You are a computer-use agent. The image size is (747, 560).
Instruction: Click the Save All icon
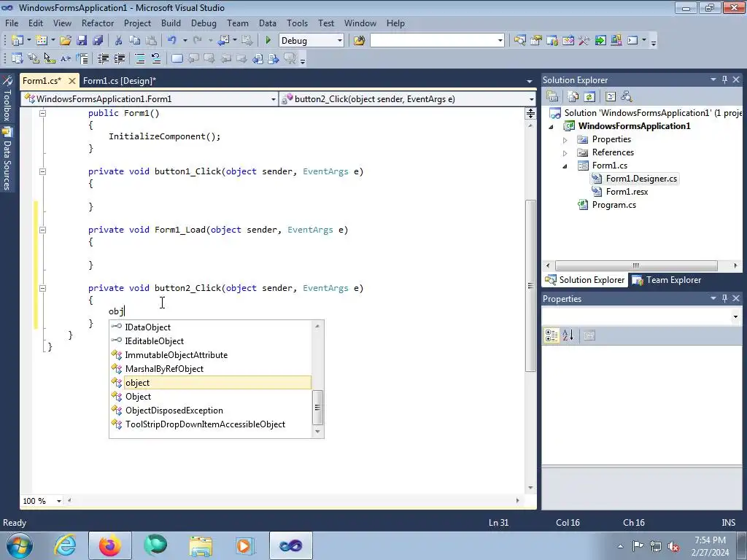click(98, 41)
